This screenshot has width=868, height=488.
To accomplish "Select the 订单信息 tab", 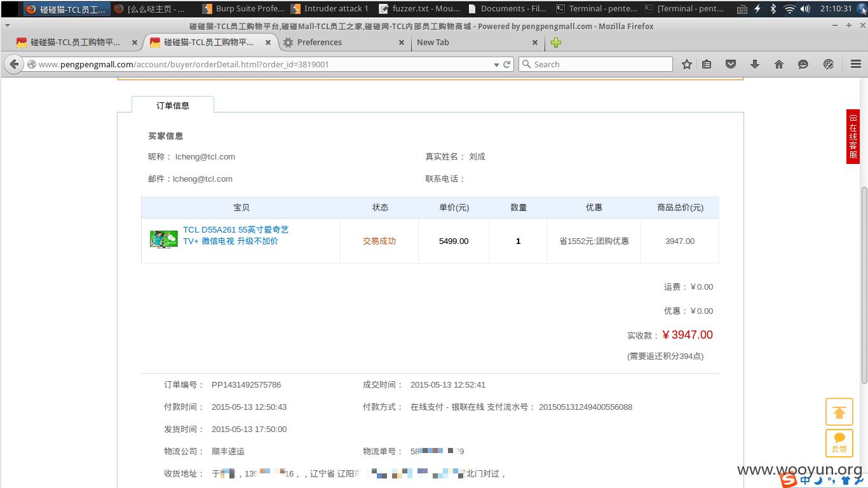I will (173, 105).
